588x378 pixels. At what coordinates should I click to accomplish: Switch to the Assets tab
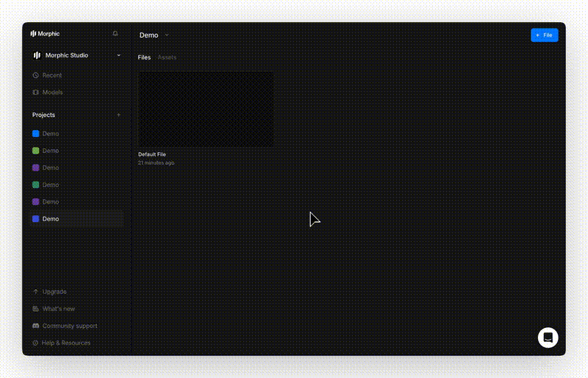167,57
